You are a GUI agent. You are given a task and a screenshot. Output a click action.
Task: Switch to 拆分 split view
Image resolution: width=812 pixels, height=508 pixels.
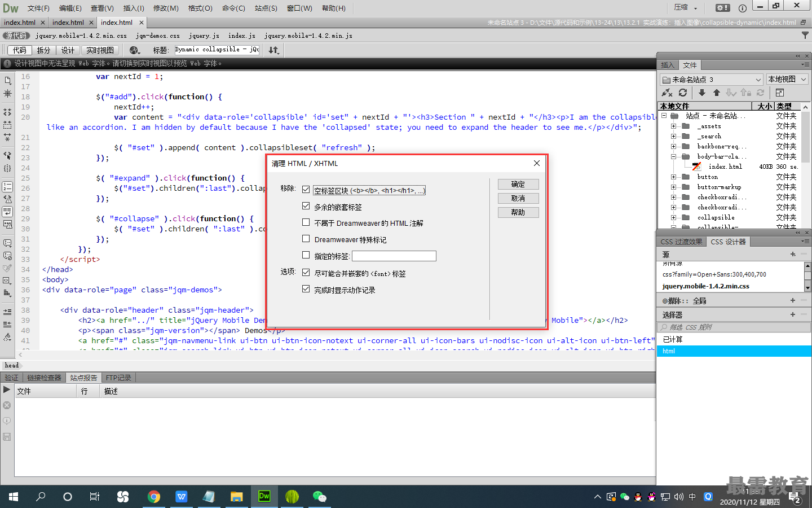click(43, 50)
